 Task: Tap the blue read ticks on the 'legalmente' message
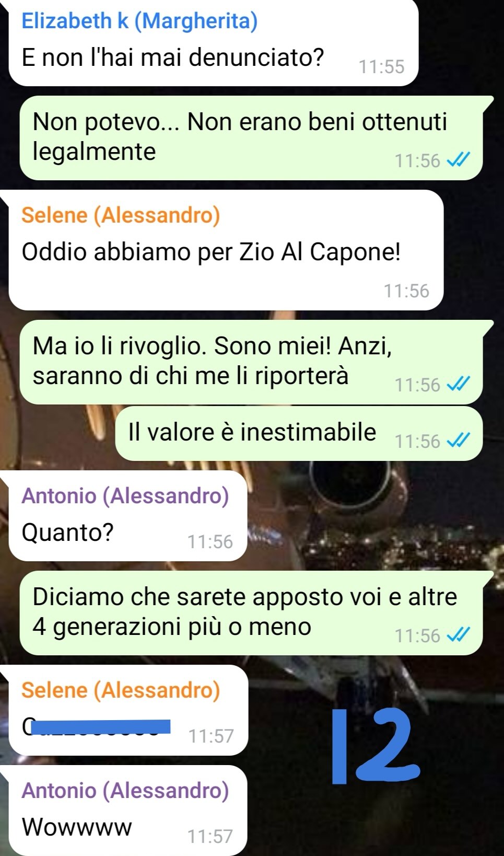(460, 160)
